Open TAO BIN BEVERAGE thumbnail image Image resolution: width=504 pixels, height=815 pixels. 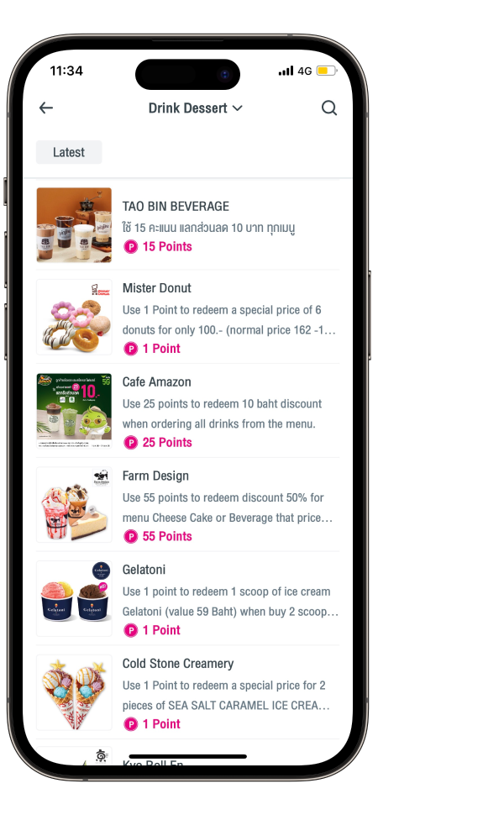[x=74, y=225]
